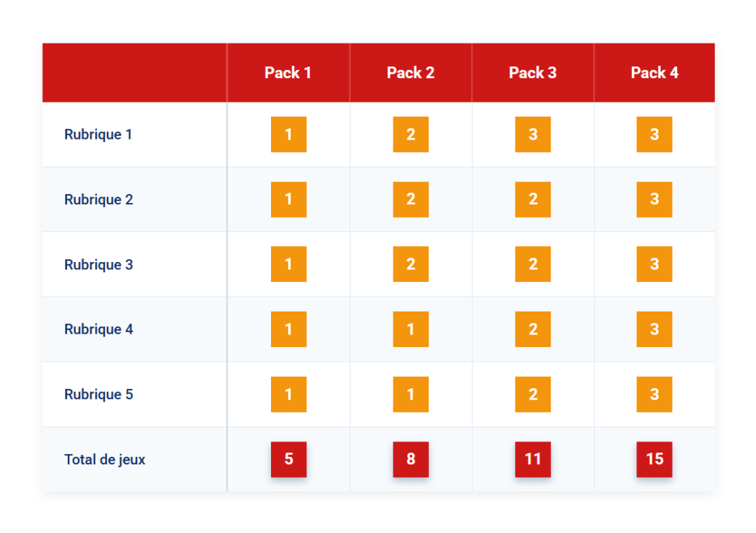Click the red total badge showing 11
The image size is (756, 533).
click(x=533, y=459)
